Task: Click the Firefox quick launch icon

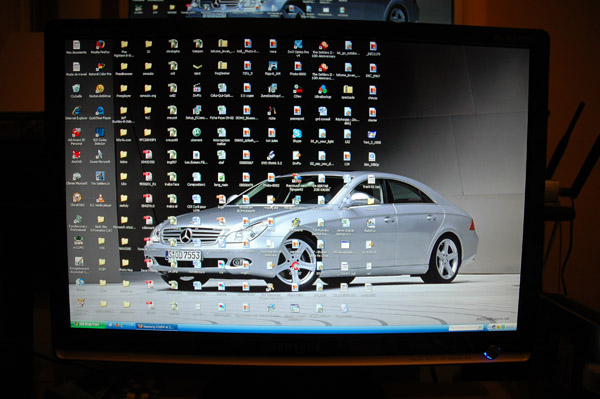Action: pos(116,326)
